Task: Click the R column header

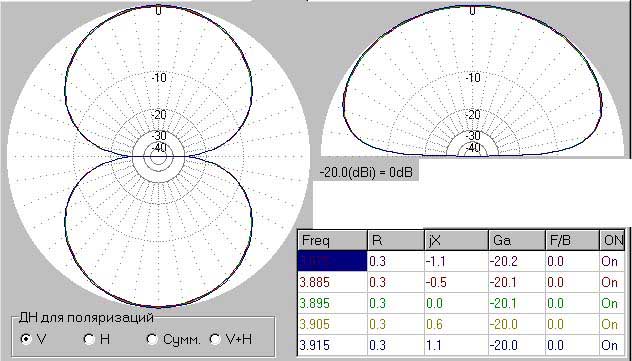Action: (395, 241)
